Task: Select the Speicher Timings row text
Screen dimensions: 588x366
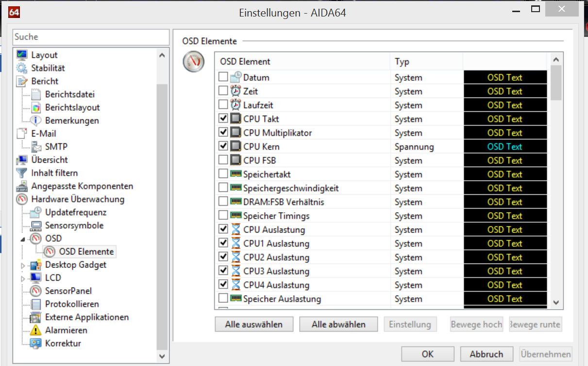Action: pyautogui.click(x=276, y=216)
